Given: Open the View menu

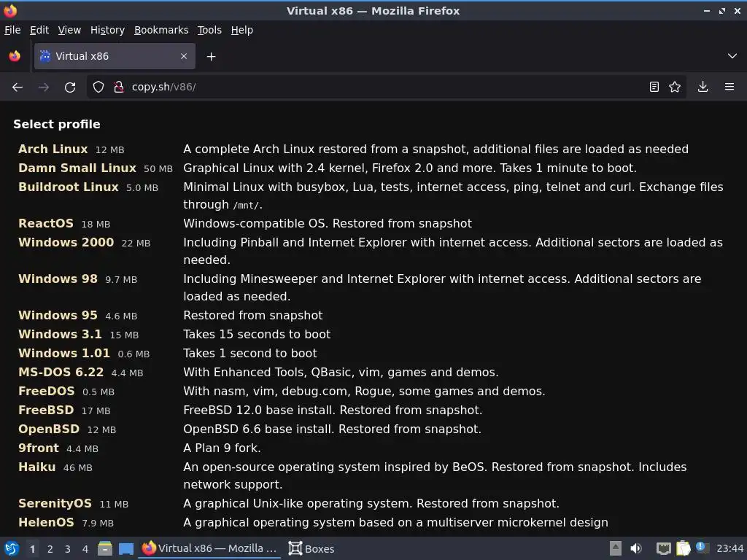Looking at the screenshot, I should tap(69, 30).
